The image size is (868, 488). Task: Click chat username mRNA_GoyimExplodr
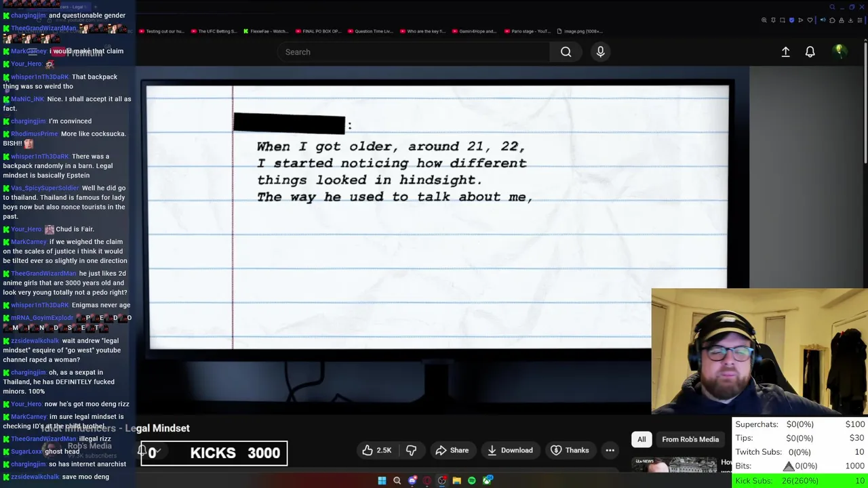click(x=42, y=318)
